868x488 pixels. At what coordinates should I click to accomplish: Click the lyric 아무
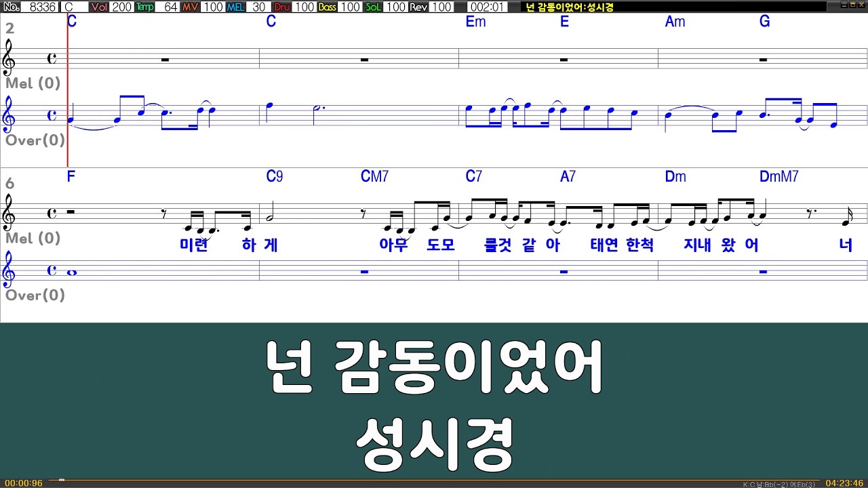point(394,245)
